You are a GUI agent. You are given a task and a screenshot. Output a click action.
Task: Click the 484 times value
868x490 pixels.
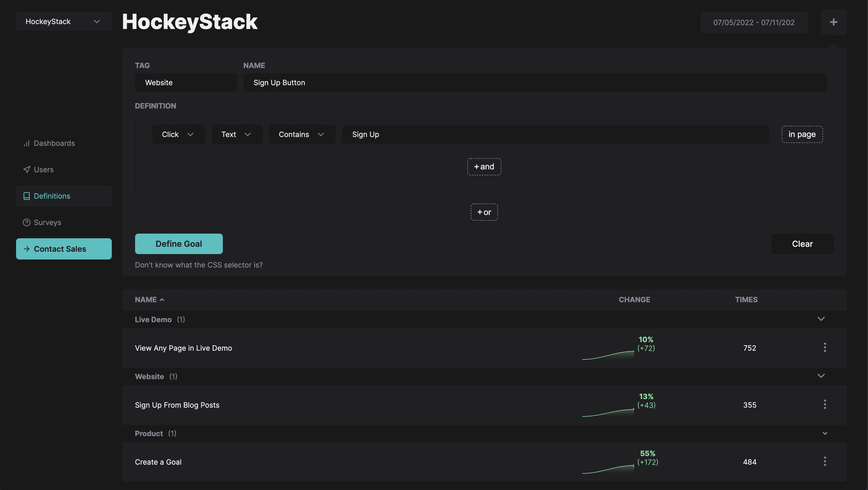pos(749,462)
